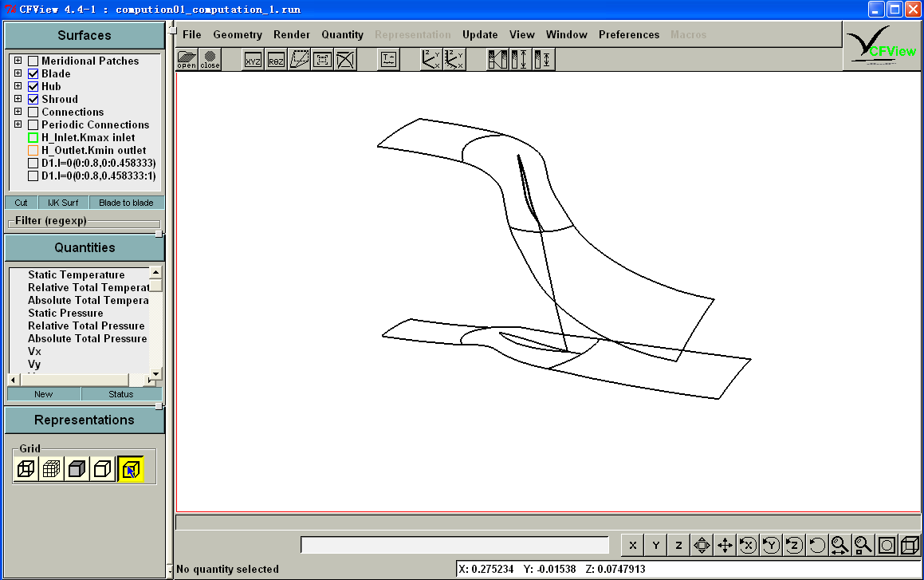Screen dimensions: 924x580
Task: Open the Geometry menu
Action: (x=237, y=34)
